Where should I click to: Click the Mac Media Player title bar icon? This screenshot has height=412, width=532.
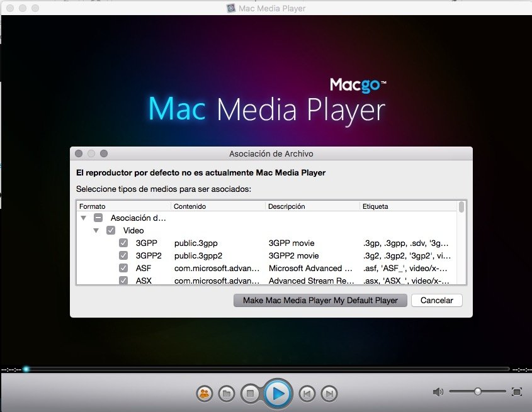tap(230, 8)
